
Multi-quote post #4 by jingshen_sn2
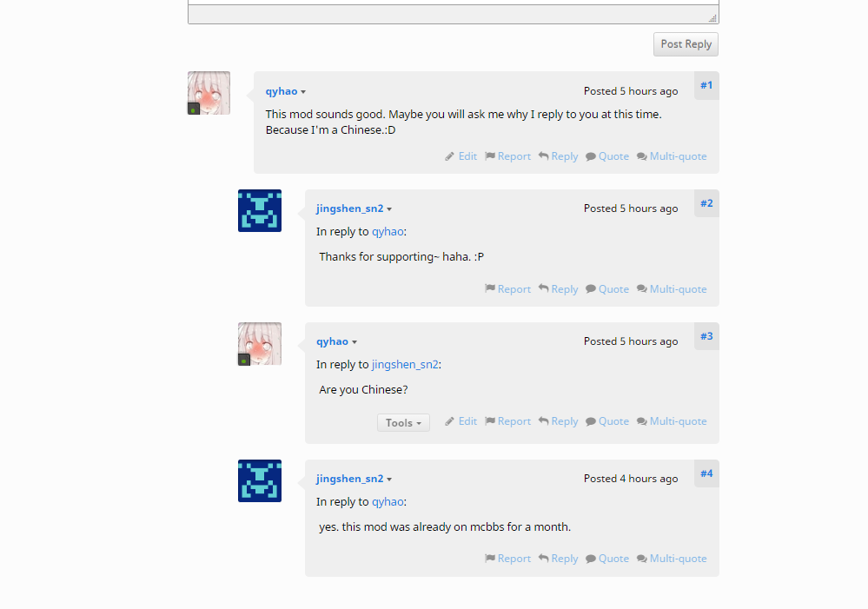click(672, 559)
